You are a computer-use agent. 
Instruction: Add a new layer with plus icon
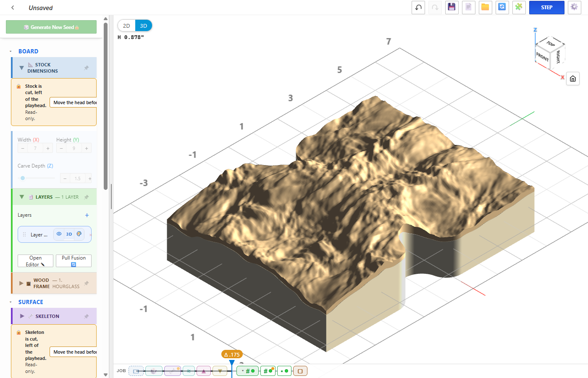pyautogui.click(x=87, y=215)
